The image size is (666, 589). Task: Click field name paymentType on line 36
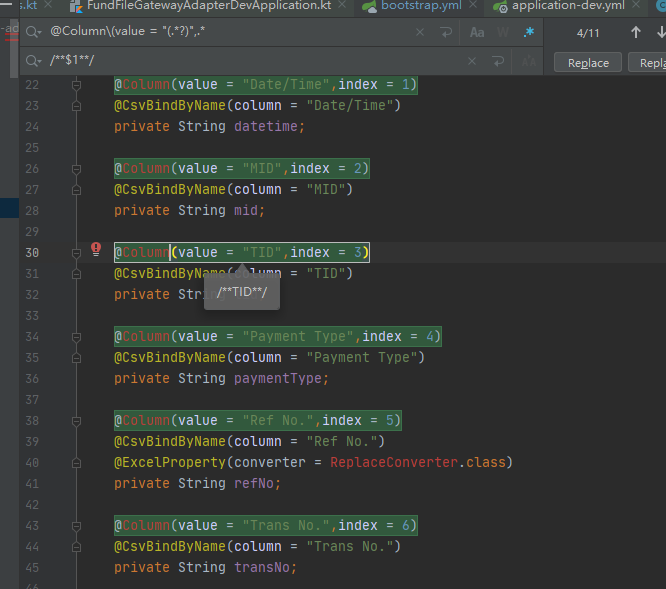point(277,378)
